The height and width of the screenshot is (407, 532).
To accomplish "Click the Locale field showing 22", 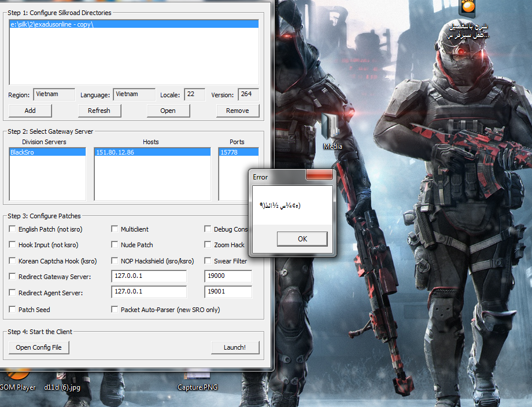I will point(195,94).
